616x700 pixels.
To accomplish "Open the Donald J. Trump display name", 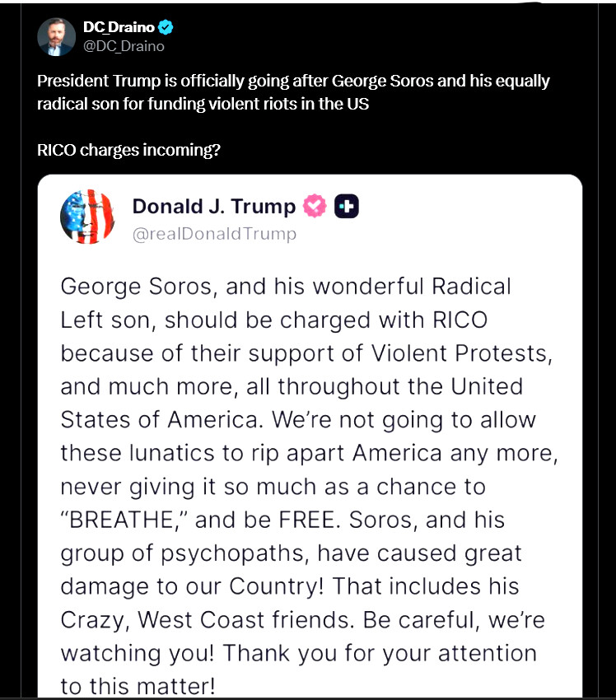I will [x=213, y=206].
